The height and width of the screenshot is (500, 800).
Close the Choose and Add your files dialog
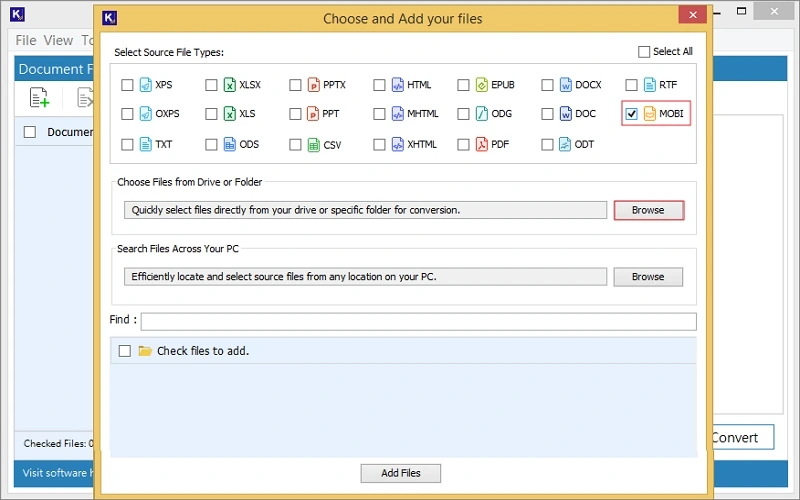click(x=692, y=15)
